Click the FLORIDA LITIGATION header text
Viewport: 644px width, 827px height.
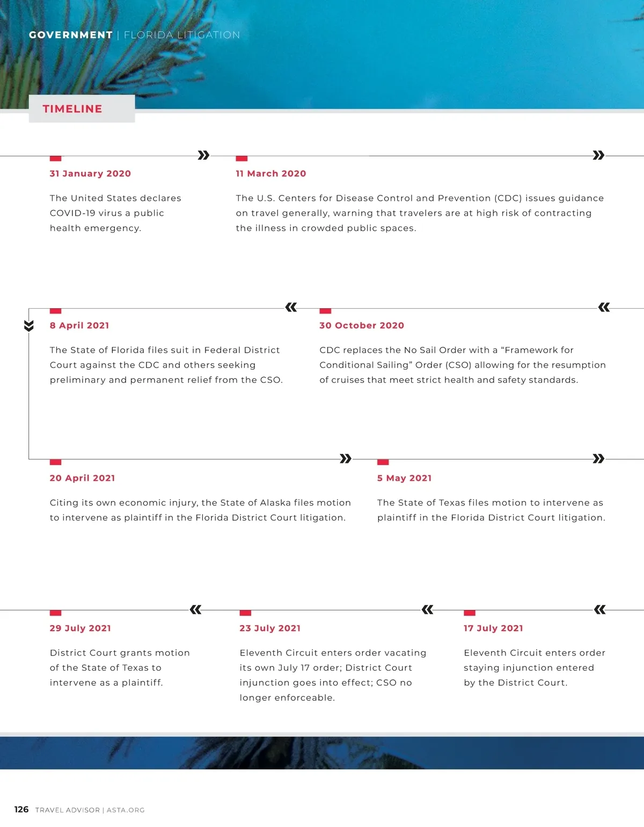coord(182,35)
